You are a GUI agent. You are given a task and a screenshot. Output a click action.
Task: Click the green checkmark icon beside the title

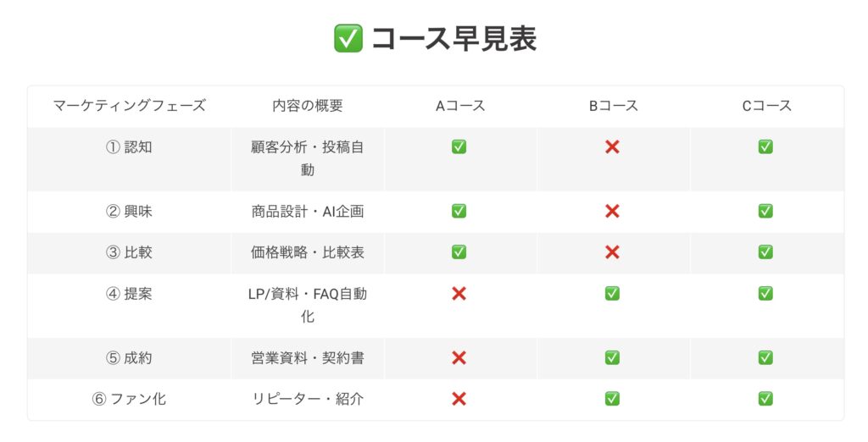348,39
